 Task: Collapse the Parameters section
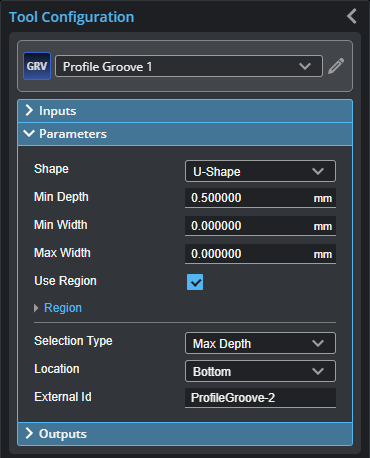point(185,134)
